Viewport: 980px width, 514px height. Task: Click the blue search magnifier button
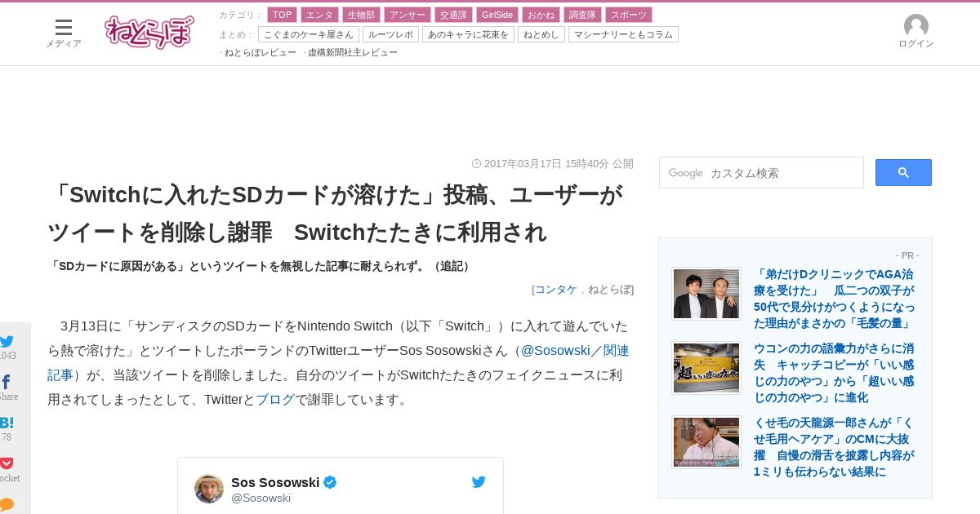(903, 172)
